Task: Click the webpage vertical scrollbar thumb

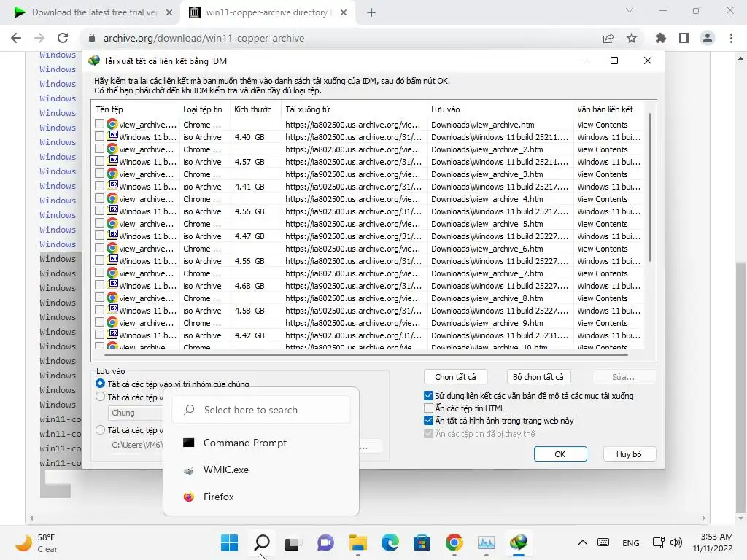Action: point(740,386)
